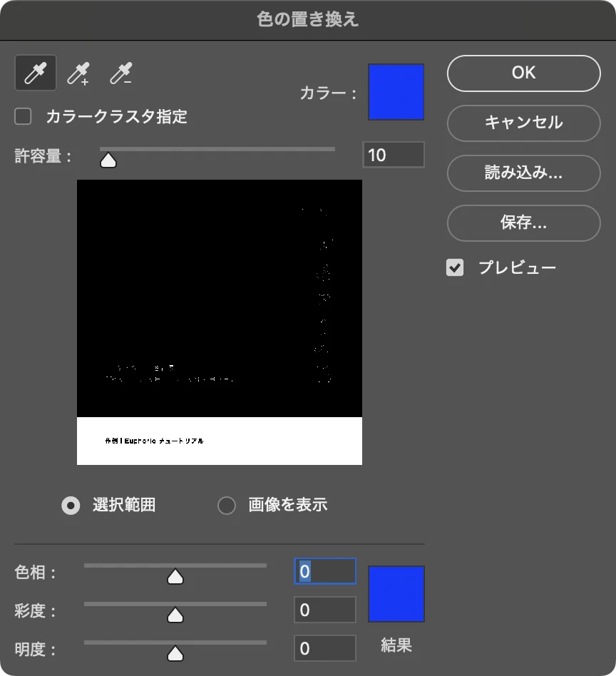Click the 色の置き換え dialog title

point(308,19)
